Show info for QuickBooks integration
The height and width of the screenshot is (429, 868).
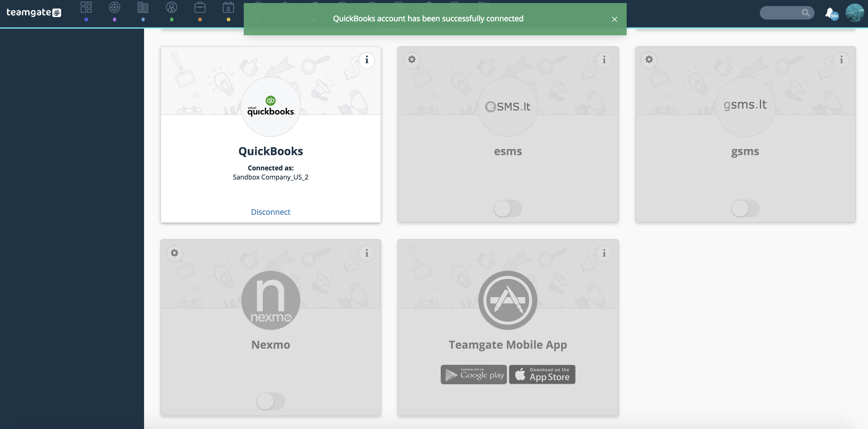(367, 60)
